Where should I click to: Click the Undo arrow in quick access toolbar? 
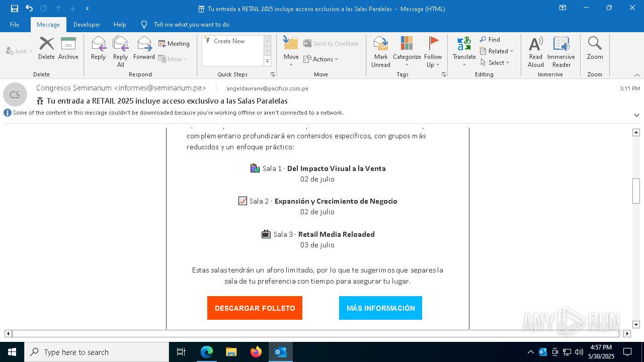(x=29, y=9)
